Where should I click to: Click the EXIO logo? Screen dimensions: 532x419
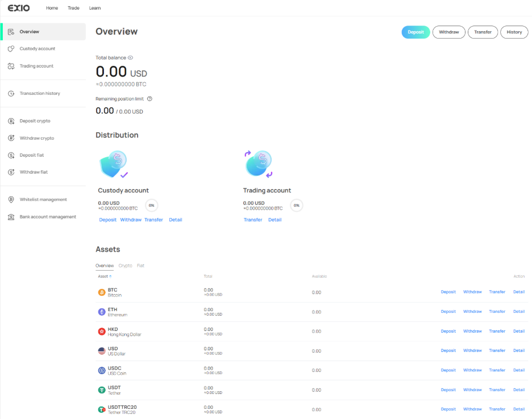point(19,8)
